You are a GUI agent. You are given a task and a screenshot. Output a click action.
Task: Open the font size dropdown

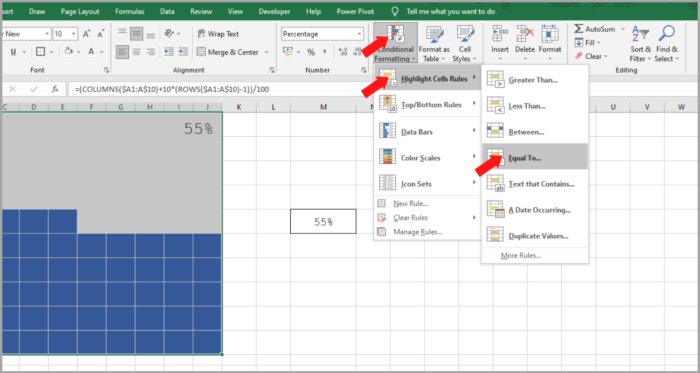click(x=74, y=34)
